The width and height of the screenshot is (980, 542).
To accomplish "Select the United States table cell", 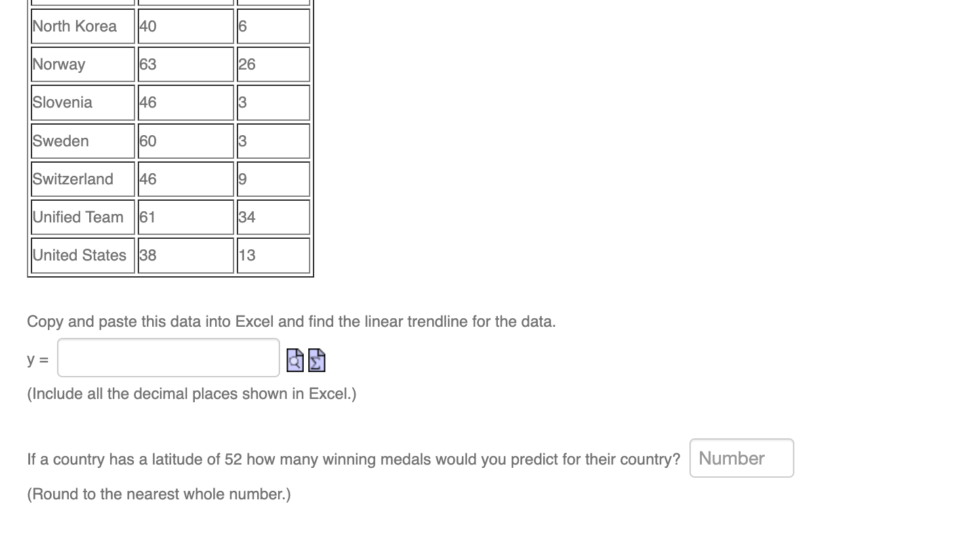I will 82,255.
